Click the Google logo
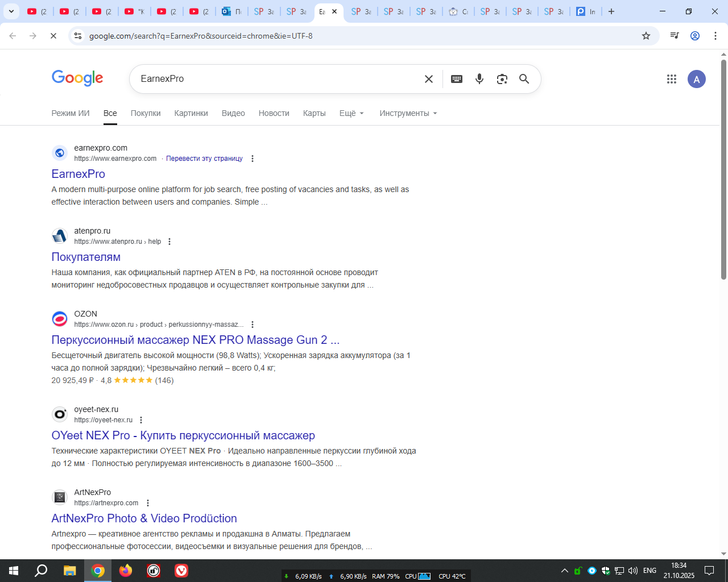 pos(77,78)
